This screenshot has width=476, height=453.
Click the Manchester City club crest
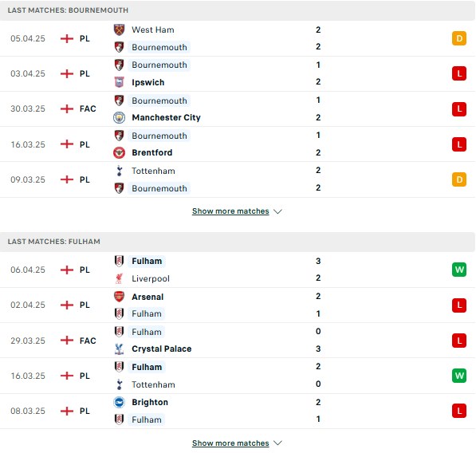pos(119,117)
